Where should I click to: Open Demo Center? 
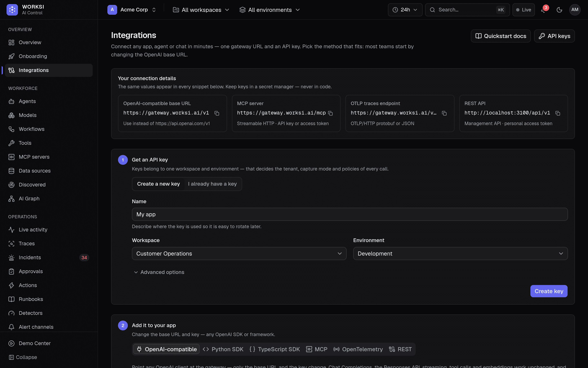[x=49, y=343]
